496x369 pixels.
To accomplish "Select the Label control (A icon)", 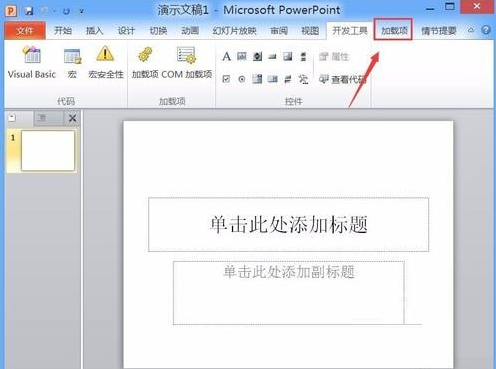I will 226,57.
